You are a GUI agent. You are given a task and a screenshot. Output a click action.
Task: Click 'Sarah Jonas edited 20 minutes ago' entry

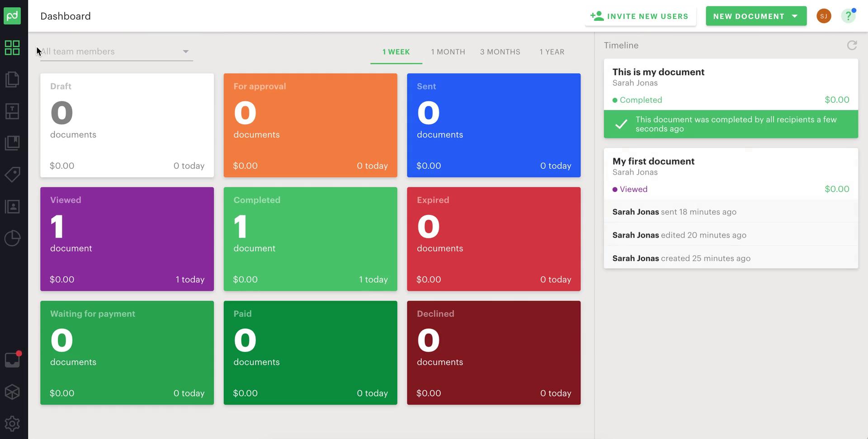tap(731, 235)
